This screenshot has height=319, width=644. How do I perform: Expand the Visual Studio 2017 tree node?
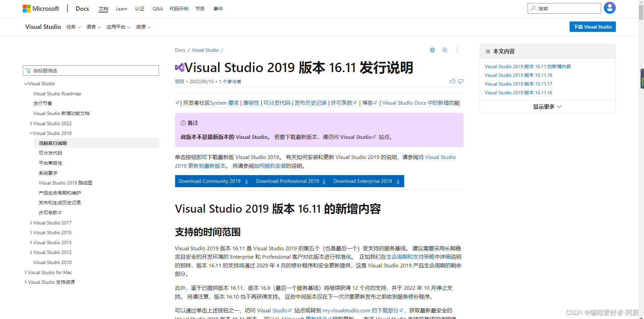[31, 223]
